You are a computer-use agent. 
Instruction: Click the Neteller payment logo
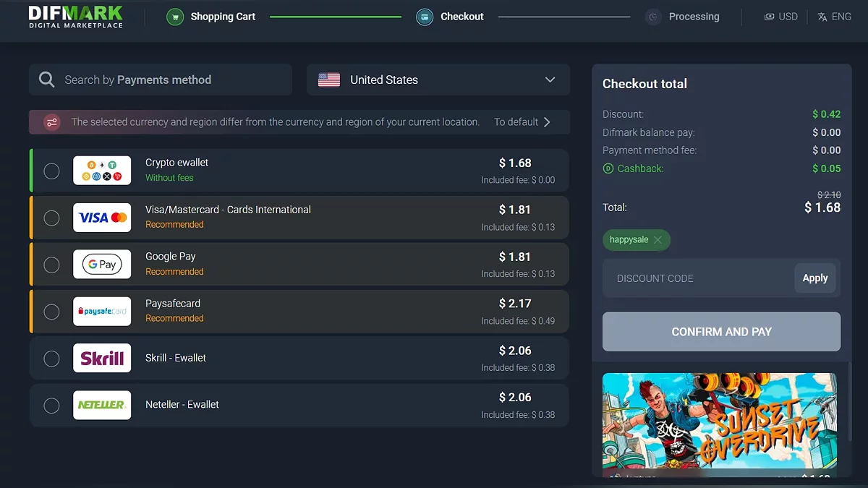(x=102, y=405)
